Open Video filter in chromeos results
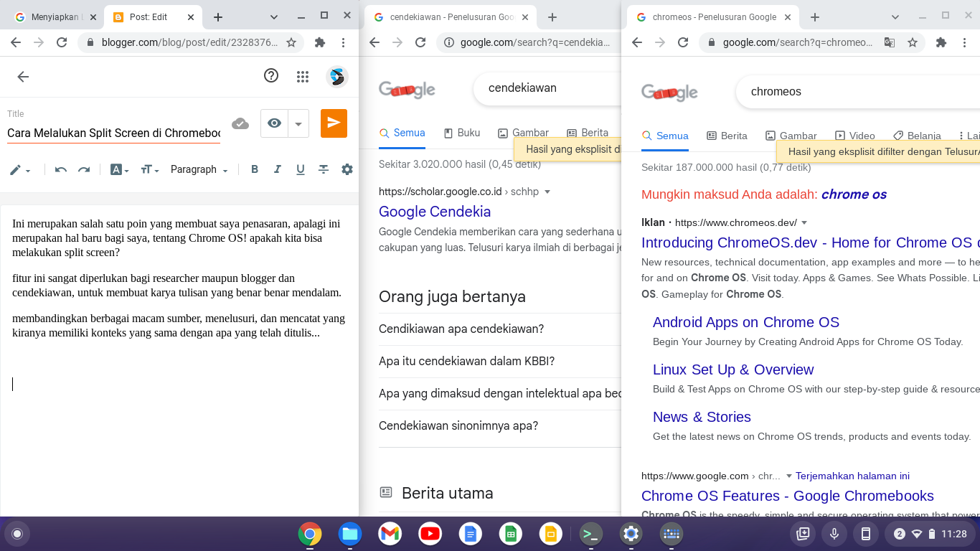The image size is (980, 551). click(855, 136)
